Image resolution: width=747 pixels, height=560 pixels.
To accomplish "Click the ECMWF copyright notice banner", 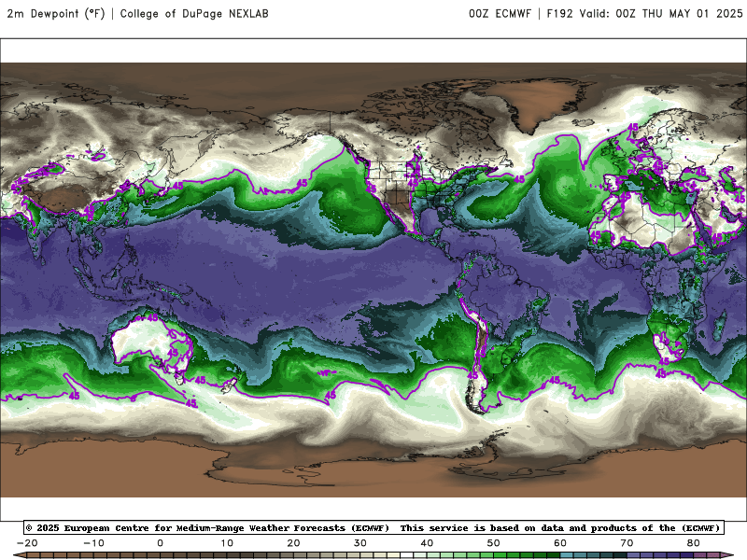I will (x=374, y=527).
